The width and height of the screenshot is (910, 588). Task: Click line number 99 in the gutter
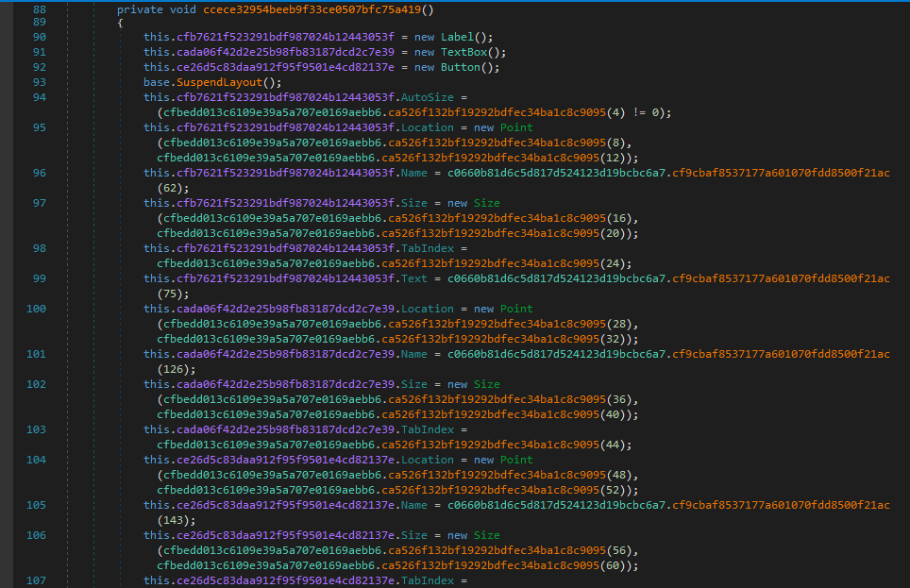coord(40,278)
